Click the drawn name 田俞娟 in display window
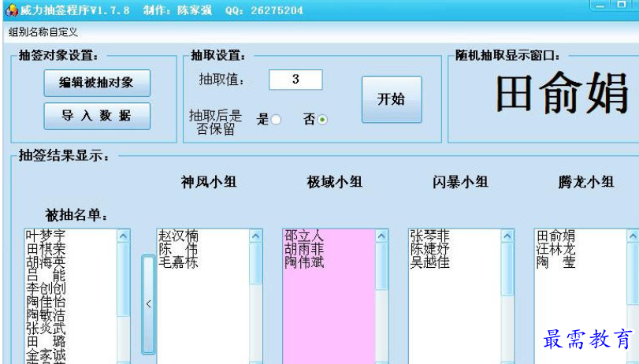 [x=562, y=93]
